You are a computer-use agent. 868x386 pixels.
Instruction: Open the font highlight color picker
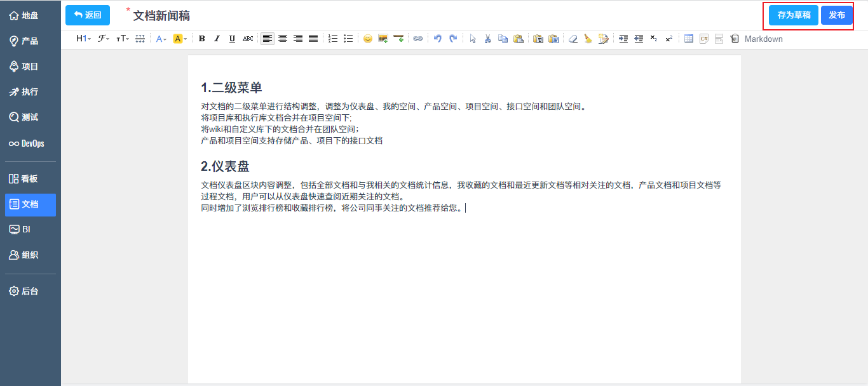[177, 38]
